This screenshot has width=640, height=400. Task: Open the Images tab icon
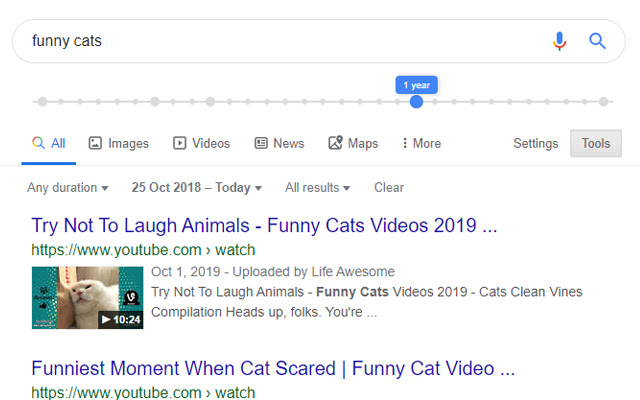[95, 143]
